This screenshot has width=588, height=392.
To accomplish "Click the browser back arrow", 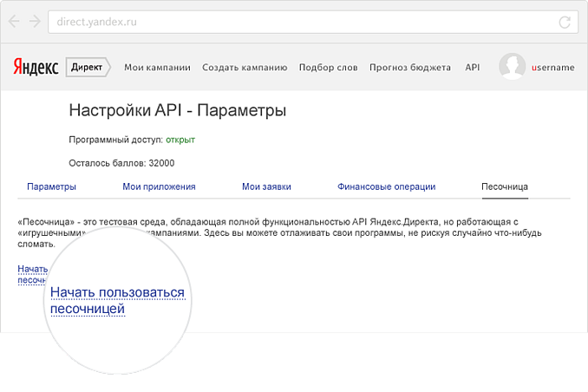I will pos(15,20).
